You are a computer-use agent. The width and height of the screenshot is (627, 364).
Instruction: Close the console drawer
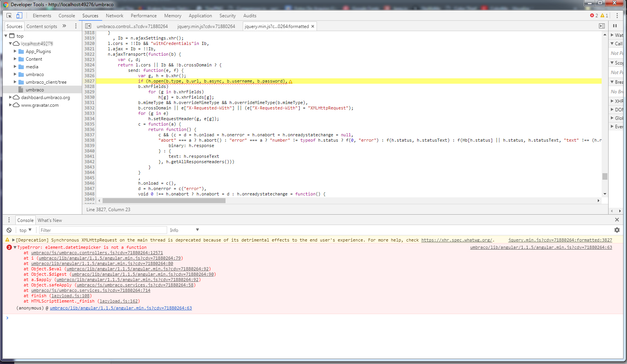[x=617, y=220]
